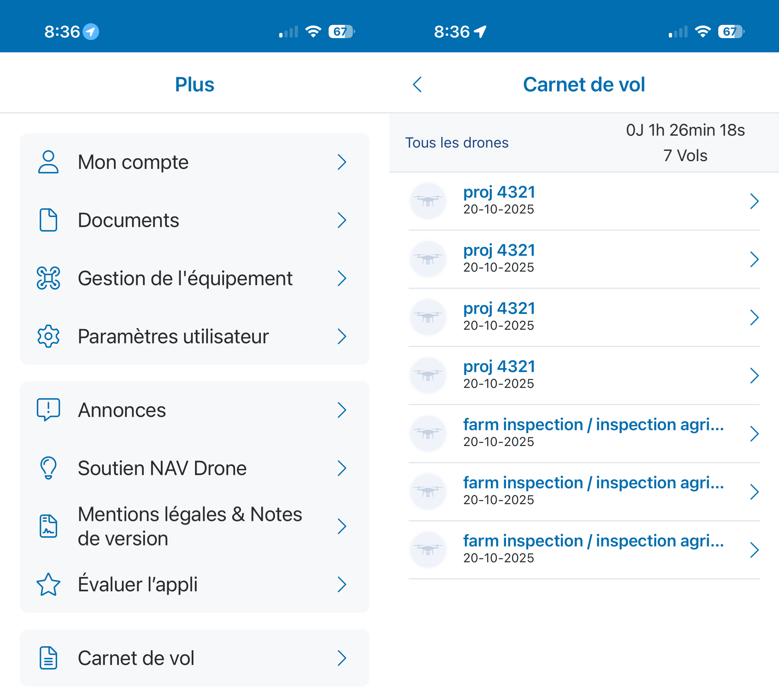
Task: Tap the Mentions légales document icon
Action: 48,526
